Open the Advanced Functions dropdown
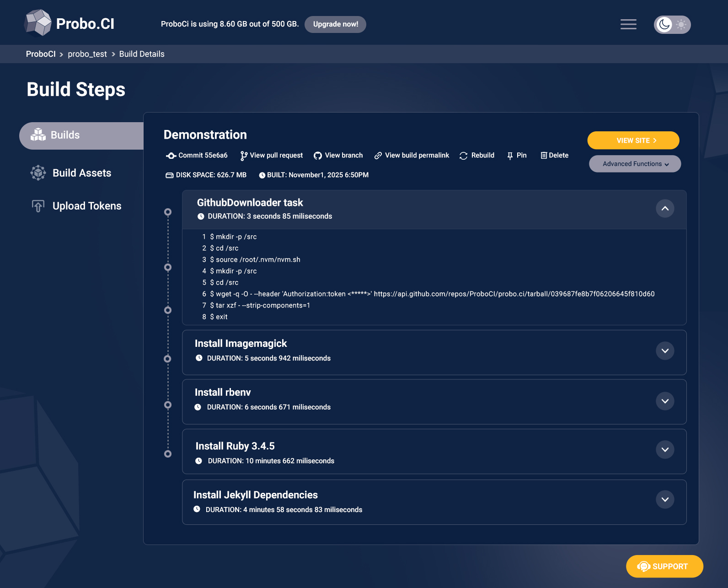This screenshot has height=588, width=728. [x=635, y=164]
